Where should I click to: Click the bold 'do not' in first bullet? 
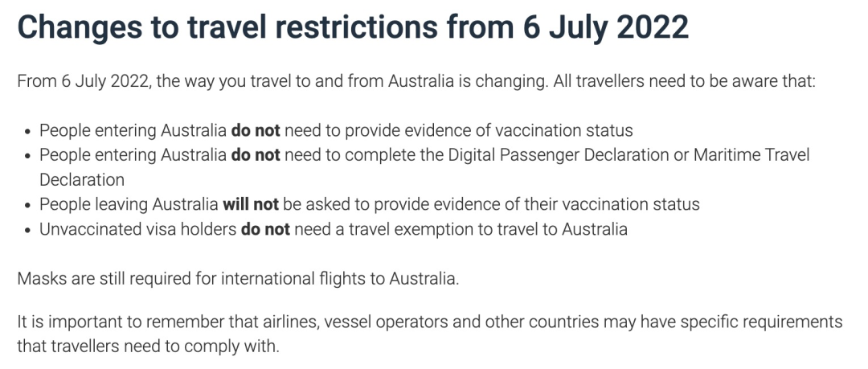[256, 131]
